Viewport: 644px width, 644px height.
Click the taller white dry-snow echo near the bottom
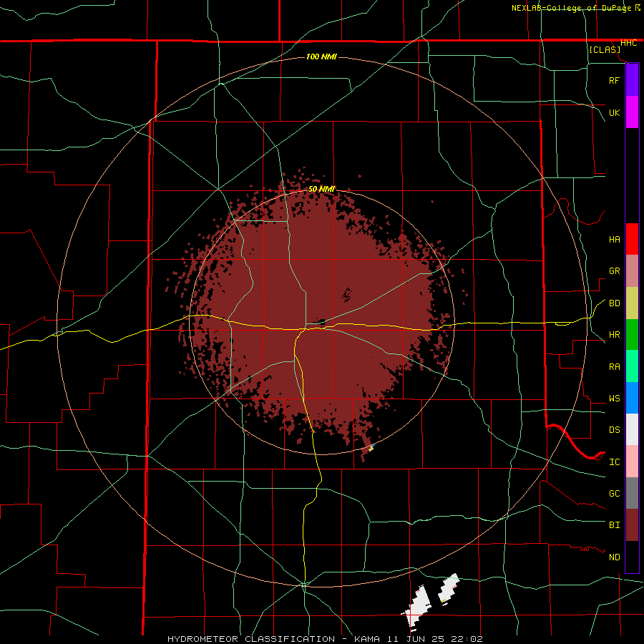click(418, 608)
